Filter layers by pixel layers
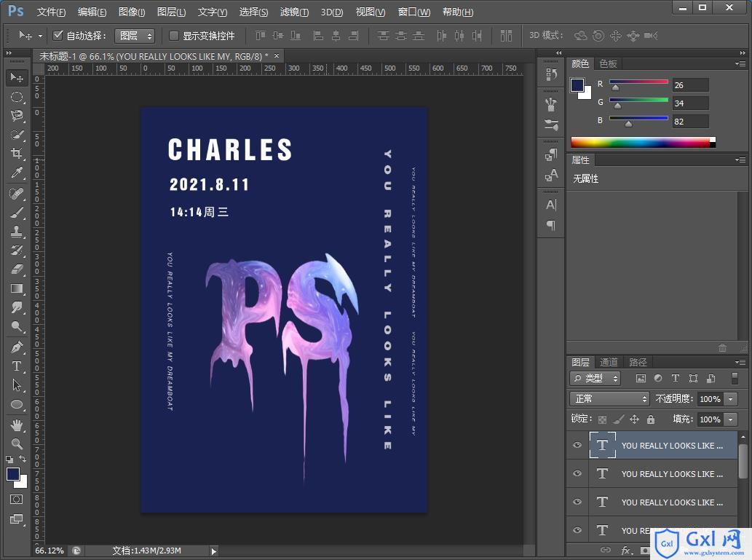The height and width of the screenshot is (560, 752). tap(640, 378)
